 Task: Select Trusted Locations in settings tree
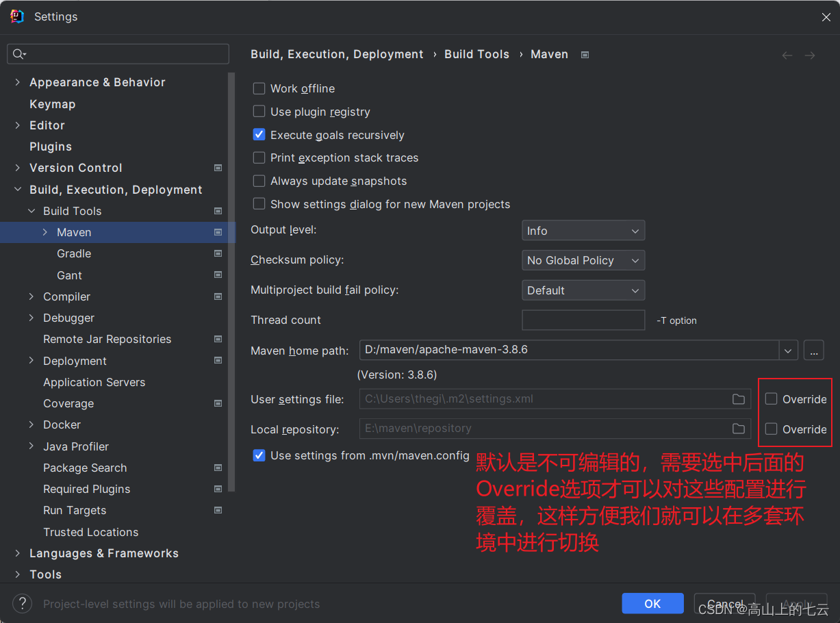click(91, 532)
